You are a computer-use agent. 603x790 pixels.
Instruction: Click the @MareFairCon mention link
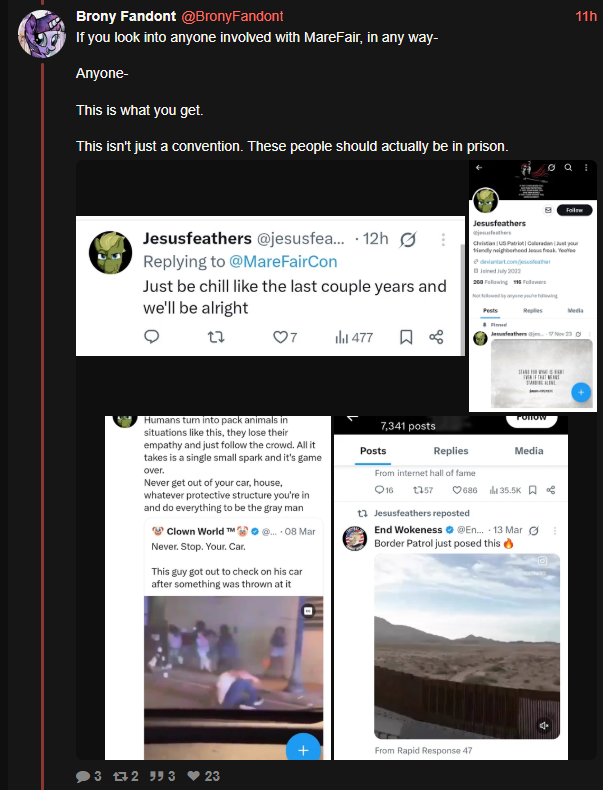click(284, 262)
